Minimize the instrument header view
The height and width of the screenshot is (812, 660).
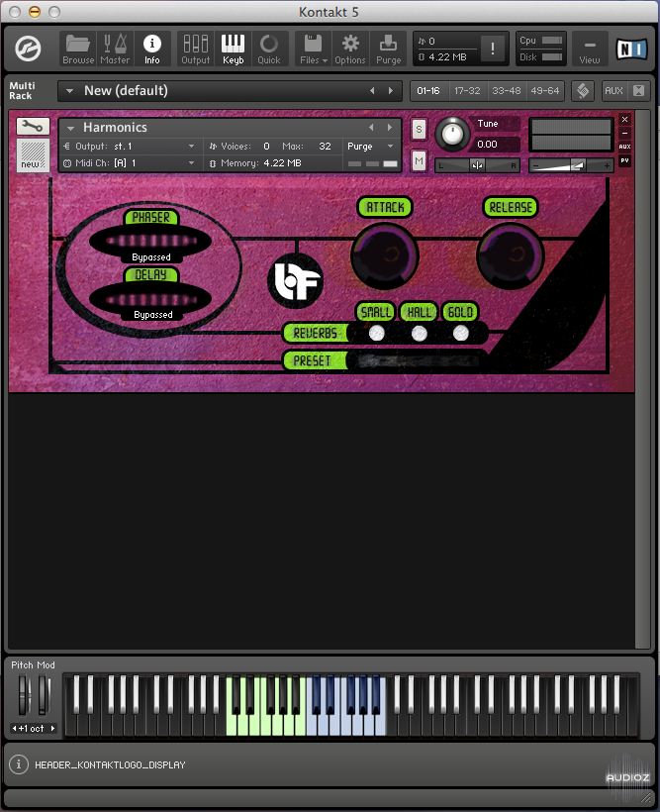[624, 133]
